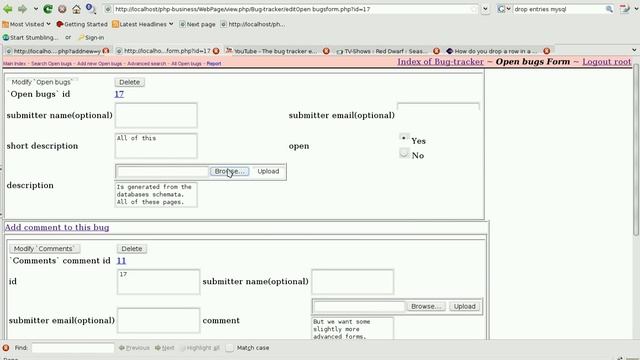Open the Next page bookmark

click(198, 24)
